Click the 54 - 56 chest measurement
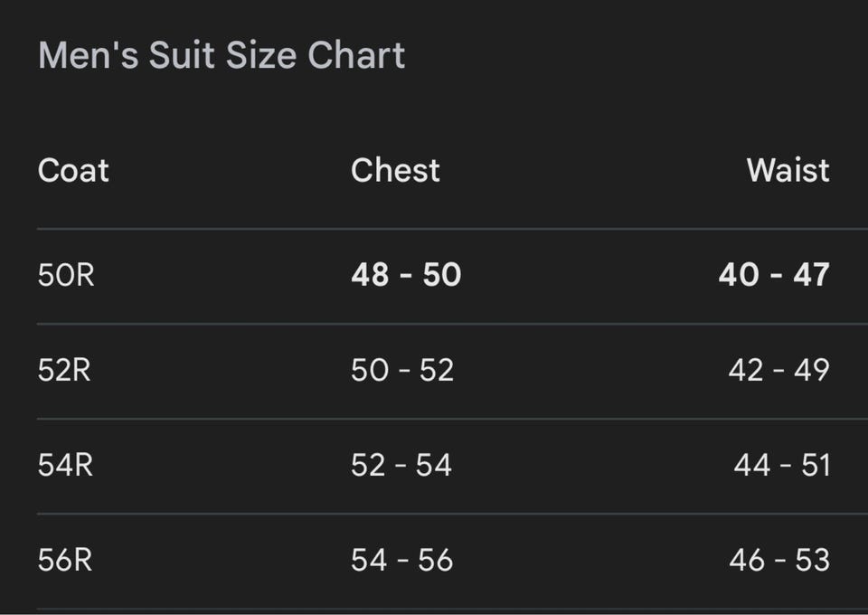Viewport: 868px width, 615px height. pos(402,561)
